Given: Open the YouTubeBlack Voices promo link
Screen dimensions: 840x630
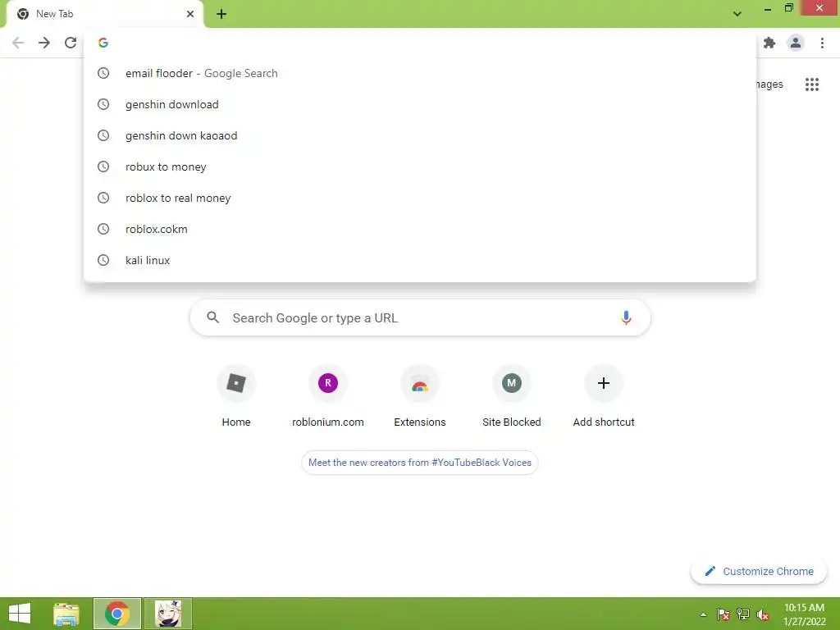Looking at the screenshot, I should pos(420,463).
